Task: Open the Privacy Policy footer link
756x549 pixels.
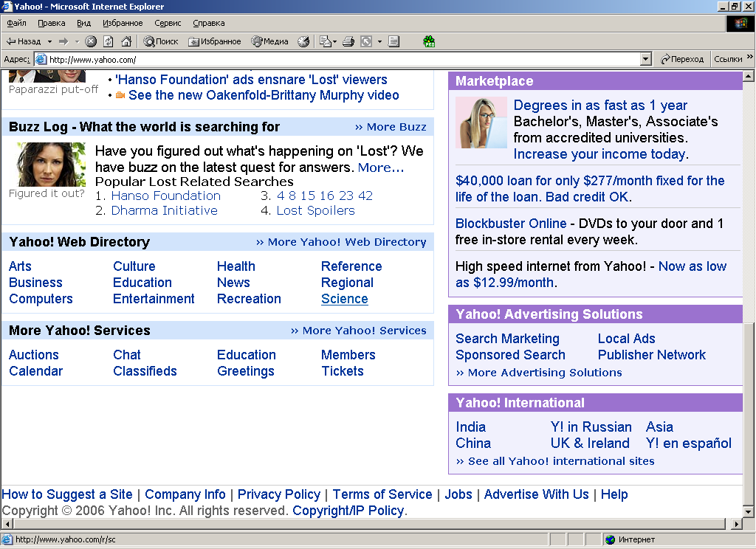Action: tap(278, 494)
